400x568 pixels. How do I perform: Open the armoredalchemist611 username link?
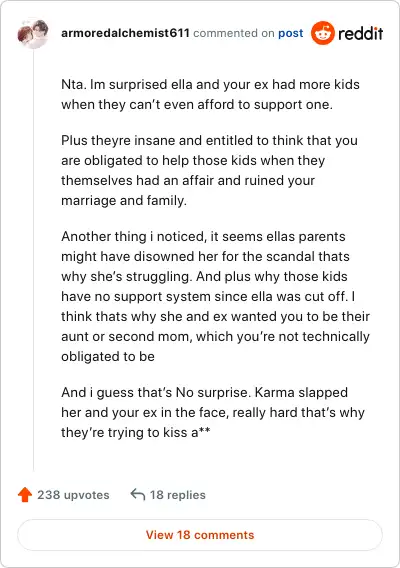[x=125, y=33]
